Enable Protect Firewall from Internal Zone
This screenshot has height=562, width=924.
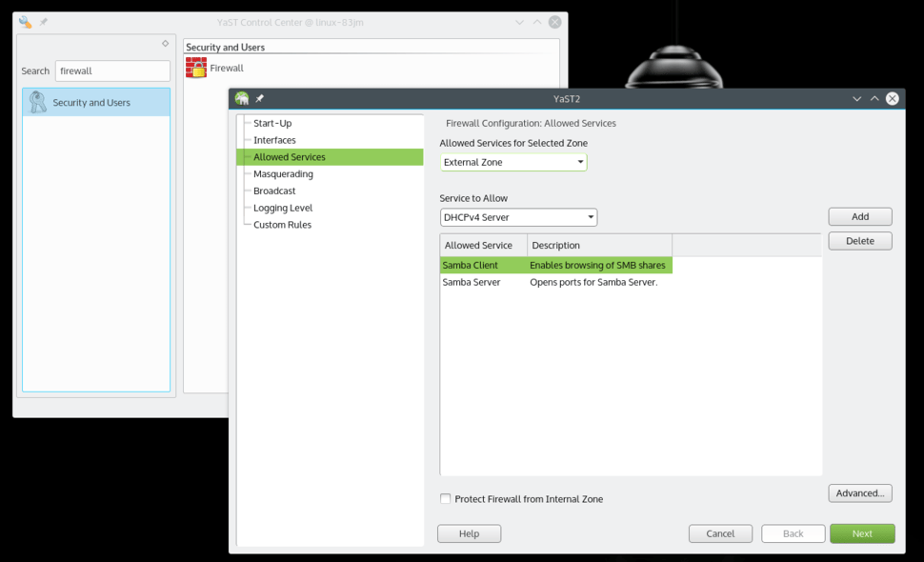coord(445,499)
